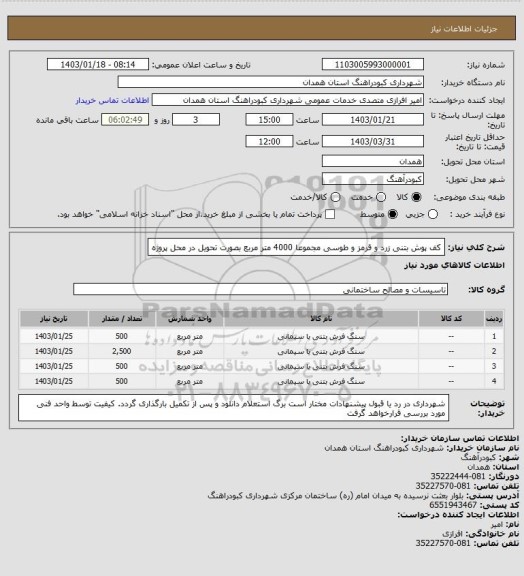Image resolution: width=524 pixels, height=576 pixels.
Task: Click the کد کالا column header
Action: pos(451,319)
